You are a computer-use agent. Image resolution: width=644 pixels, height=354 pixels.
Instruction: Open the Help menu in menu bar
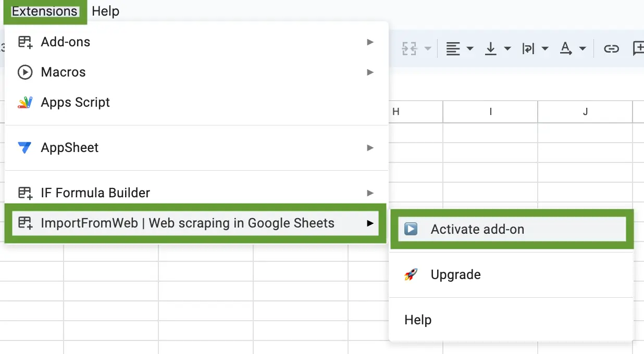tap(106, 11)
